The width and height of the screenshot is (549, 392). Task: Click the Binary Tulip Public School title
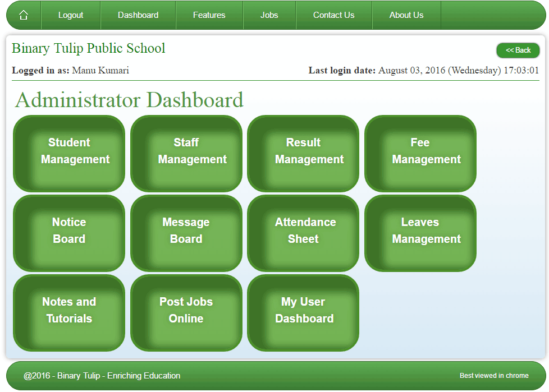(x=89, y=48)
